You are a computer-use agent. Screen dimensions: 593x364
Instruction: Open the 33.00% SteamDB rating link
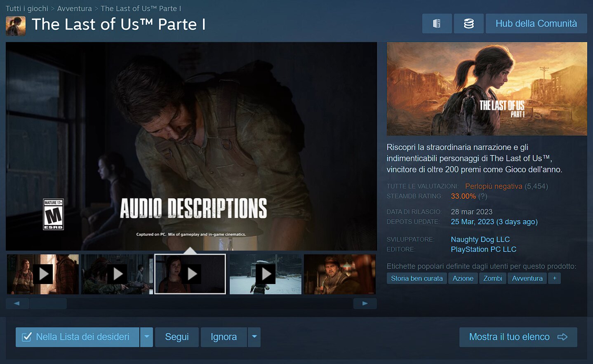click(464, 196)
